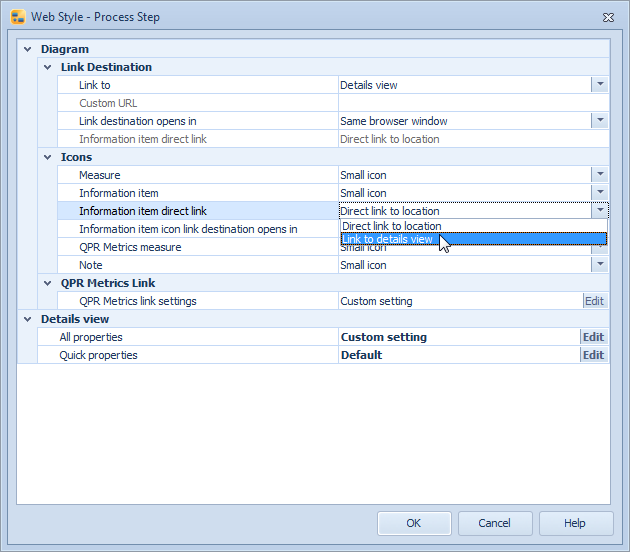Click the 'Diagram' section heading
Screen dimensions: 630x552
[x=65, y=49]
